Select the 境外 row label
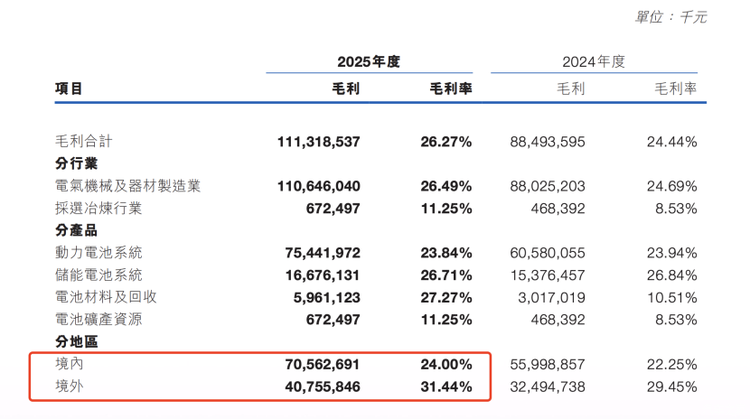Viewport: 750px width, 419px height. tap(69, 387)
